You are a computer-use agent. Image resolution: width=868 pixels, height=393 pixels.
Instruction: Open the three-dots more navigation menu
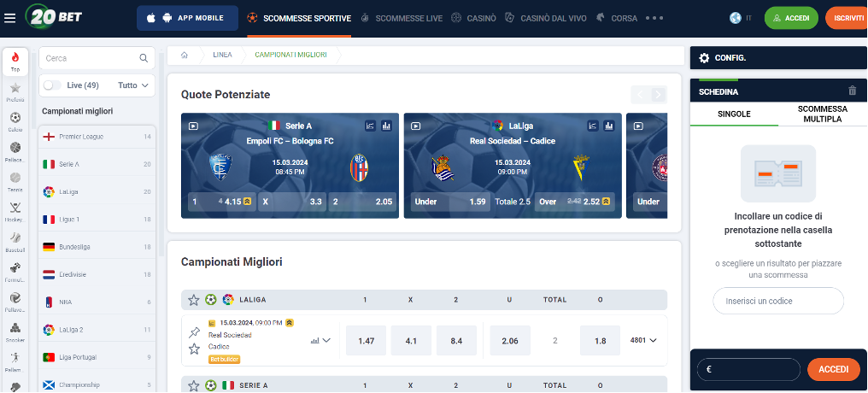tap(654, 18)
